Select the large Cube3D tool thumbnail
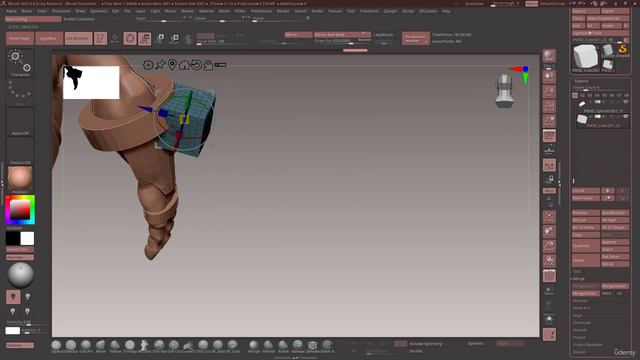 (x=585, y=56)
